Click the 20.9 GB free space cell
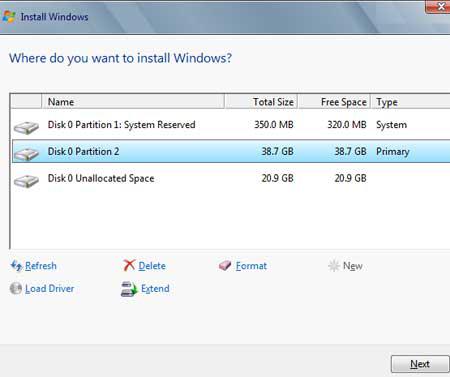Image resolution: width=450 pixels, height=377 pixels. pos(350,178)
